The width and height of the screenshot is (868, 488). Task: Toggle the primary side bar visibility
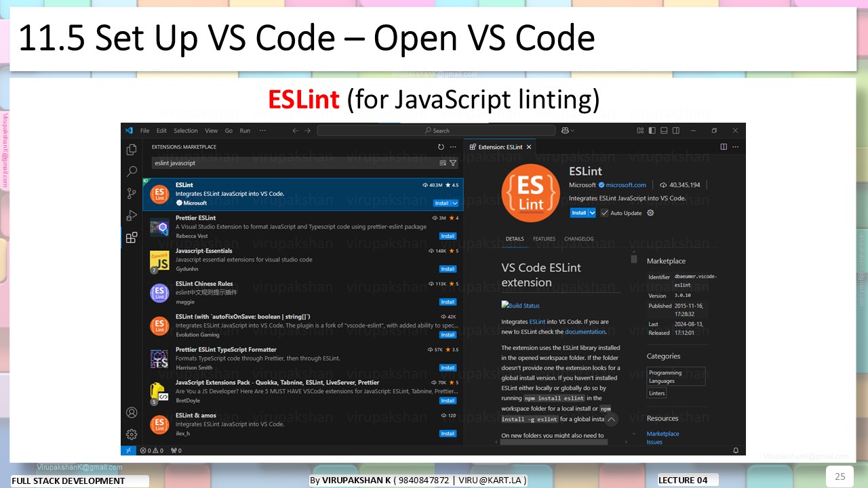[652, 130]
